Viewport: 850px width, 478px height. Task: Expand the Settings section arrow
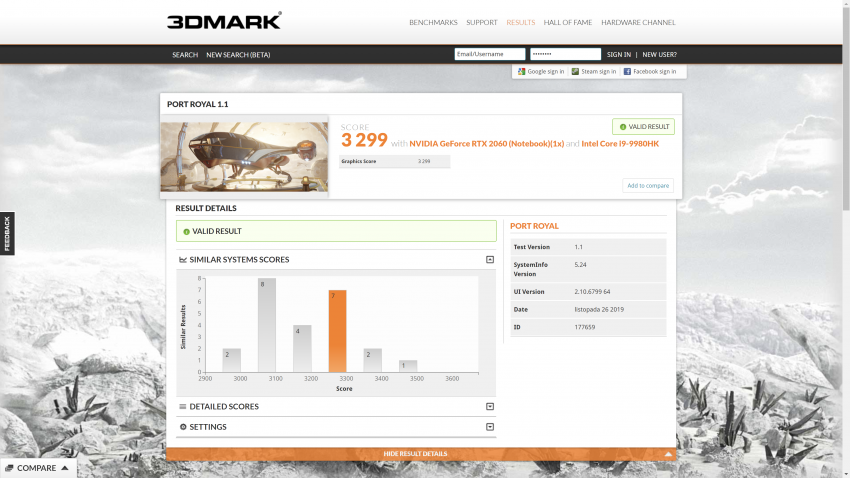[490, 427]
